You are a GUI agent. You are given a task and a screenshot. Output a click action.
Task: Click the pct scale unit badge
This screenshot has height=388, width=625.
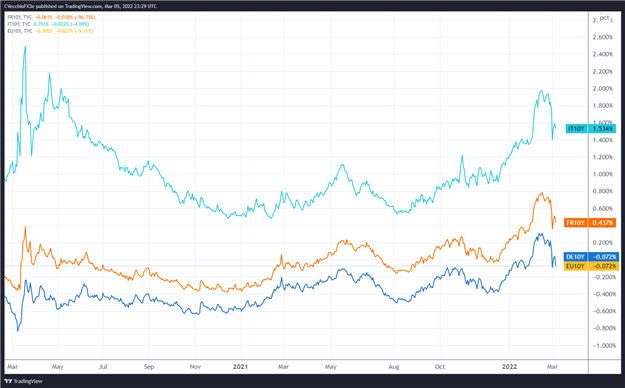click(x=604, y=18)
